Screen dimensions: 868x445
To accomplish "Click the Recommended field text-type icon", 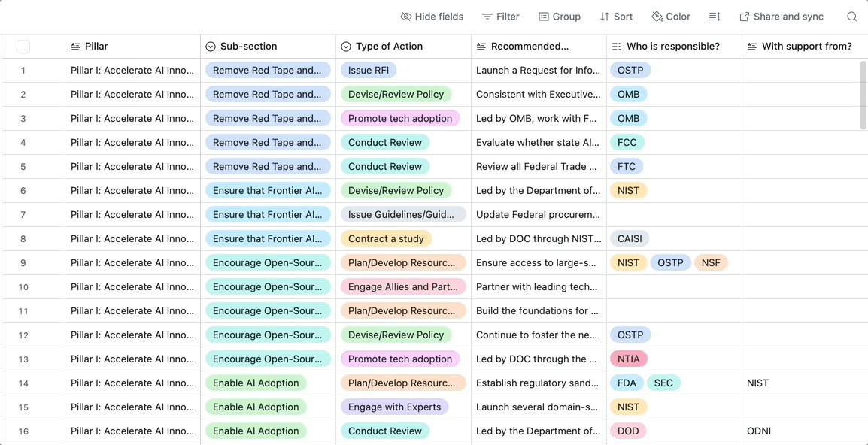I will coord(481,47).
